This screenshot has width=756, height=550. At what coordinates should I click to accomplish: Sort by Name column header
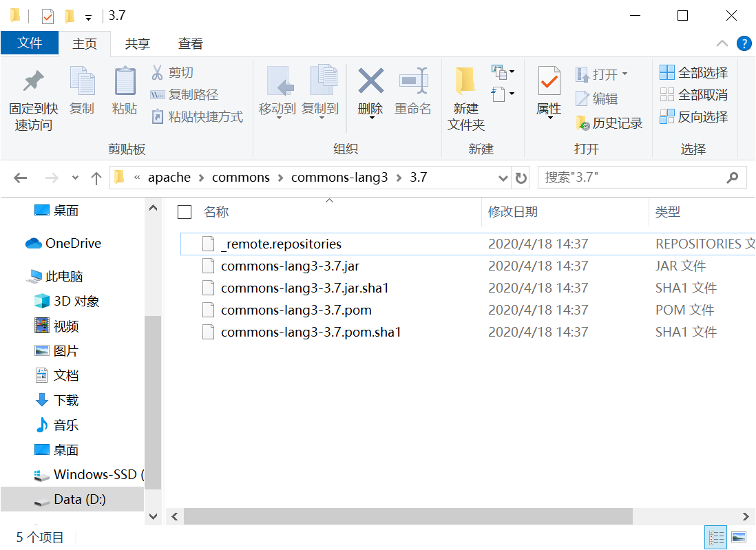(x=216, y=212)
